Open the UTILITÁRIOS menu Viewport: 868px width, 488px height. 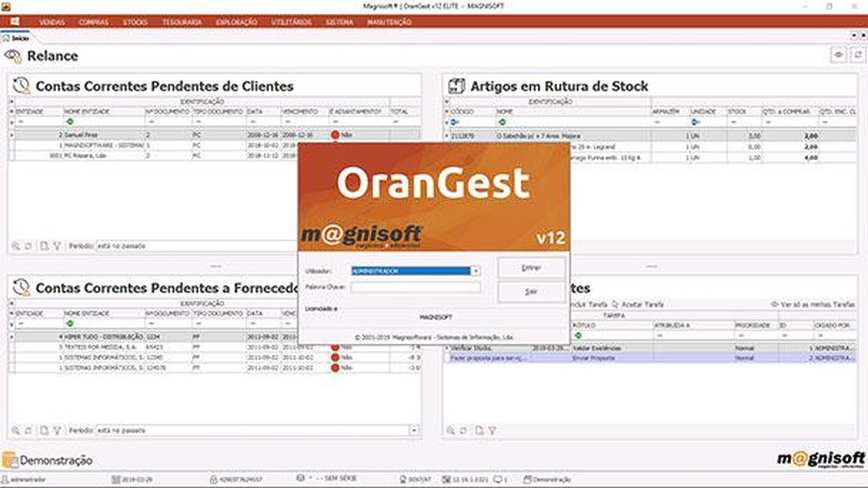click(291, 23)
